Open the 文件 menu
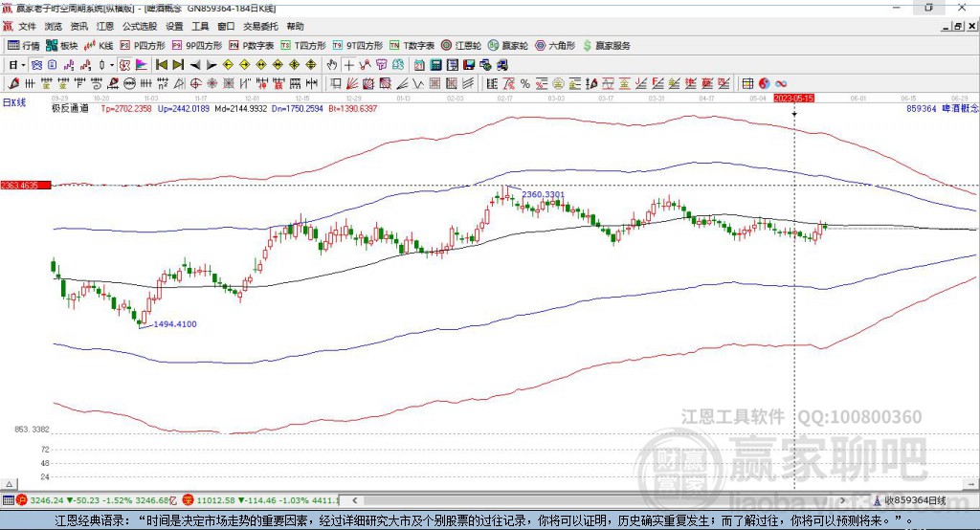 [27, 26]
